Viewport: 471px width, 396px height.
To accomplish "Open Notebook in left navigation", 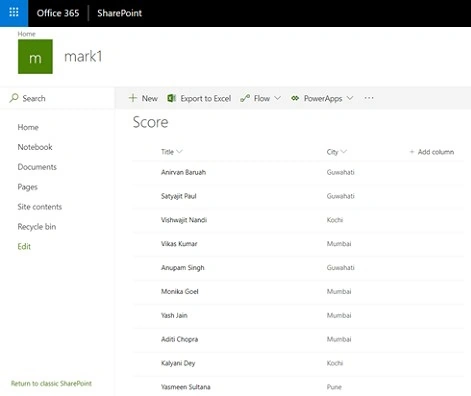I will [x=35, y=147].
